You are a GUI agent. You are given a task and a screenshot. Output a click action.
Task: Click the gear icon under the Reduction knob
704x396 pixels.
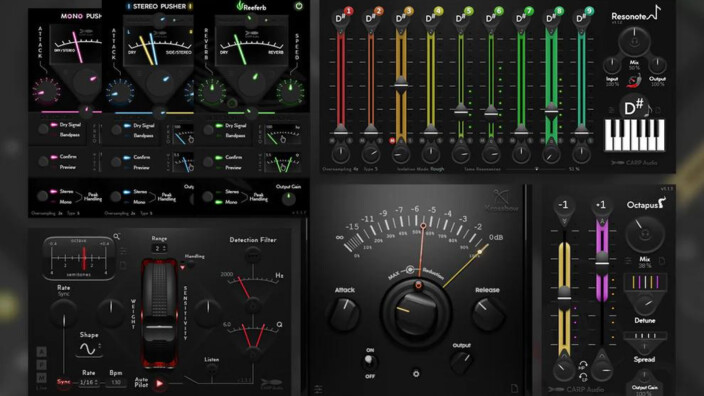click(416, 373)
